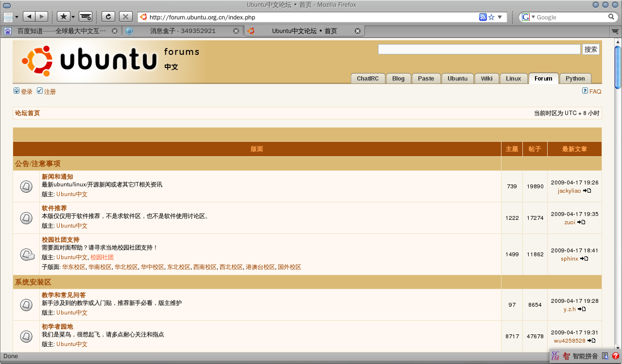Click the 教学和常见问答 forum status icon
The height and width of the screenshot is (364, 622).
pyautogui.click(x=26, y=305)
